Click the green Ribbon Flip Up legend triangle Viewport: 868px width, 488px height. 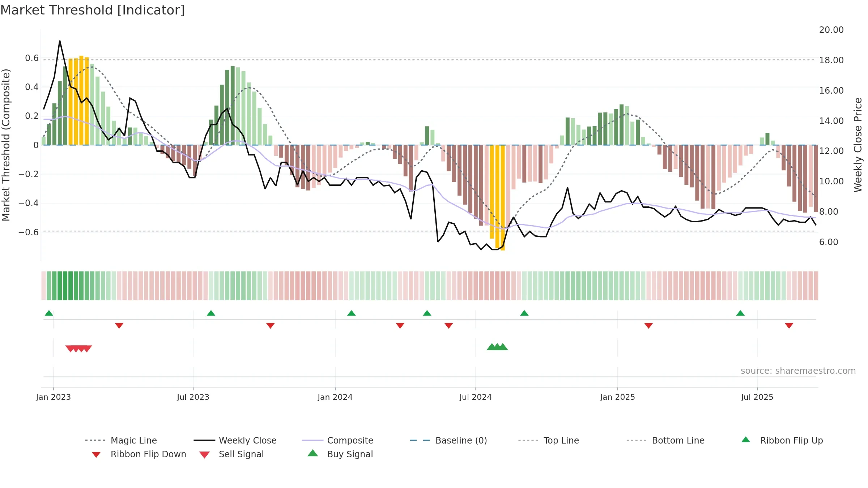pyautogui.click(x=746, y=440)
